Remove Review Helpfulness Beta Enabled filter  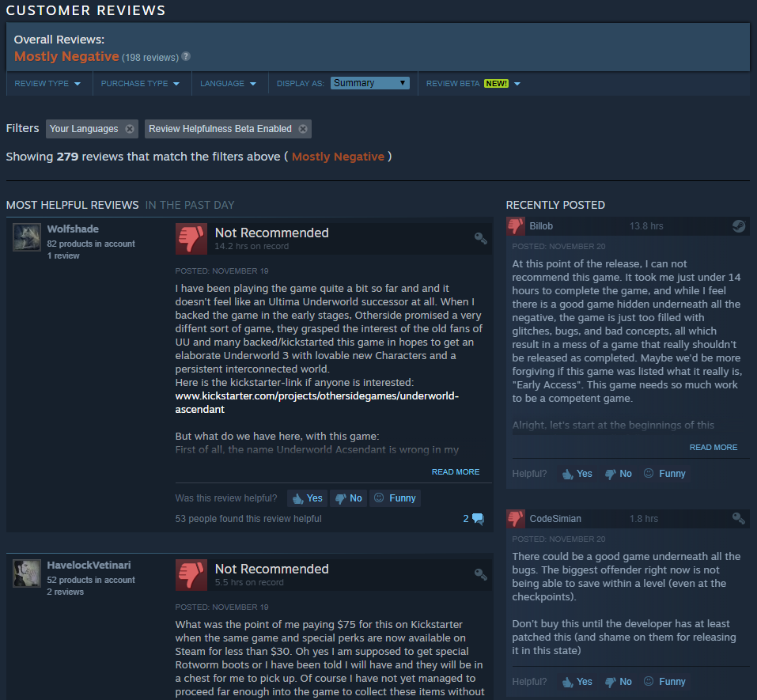303,129
